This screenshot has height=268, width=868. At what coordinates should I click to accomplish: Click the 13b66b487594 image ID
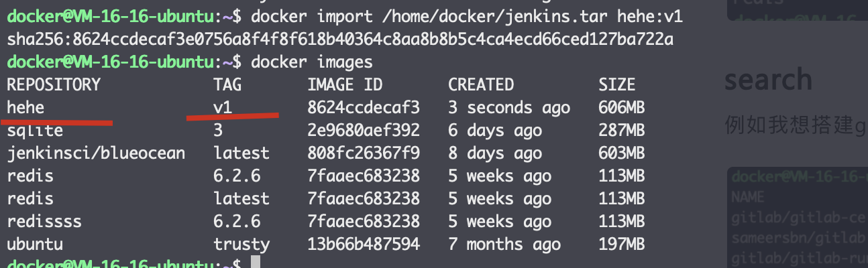[364, 244]
